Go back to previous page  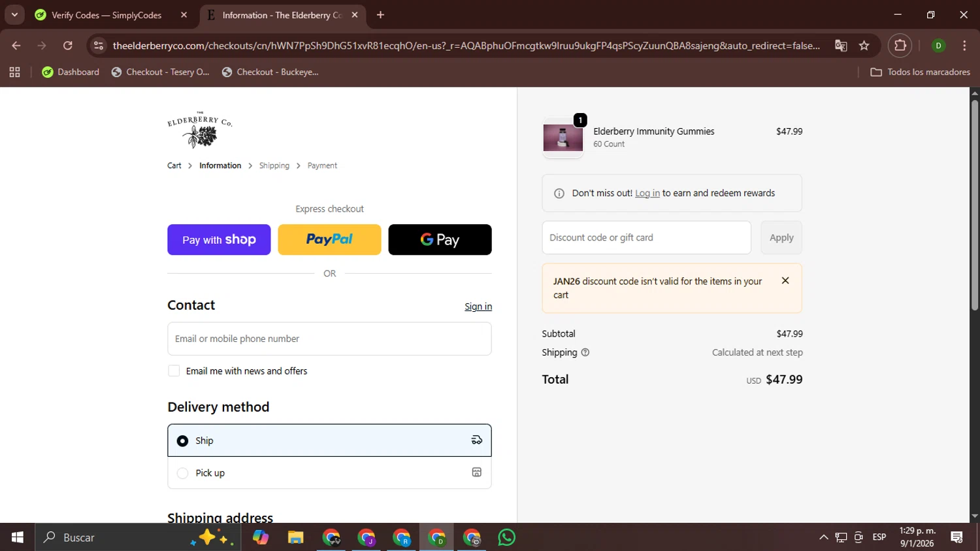pos(16,46)
